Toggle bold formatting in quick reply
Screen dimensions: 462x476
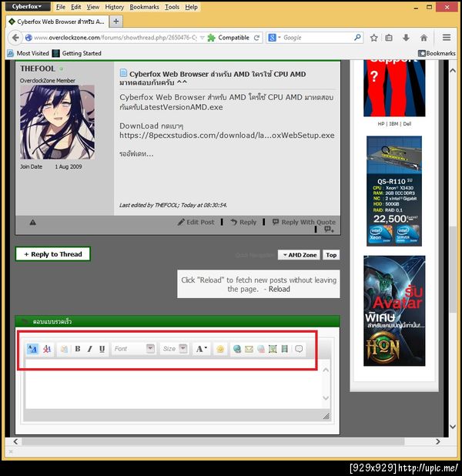tap(78, 349)
